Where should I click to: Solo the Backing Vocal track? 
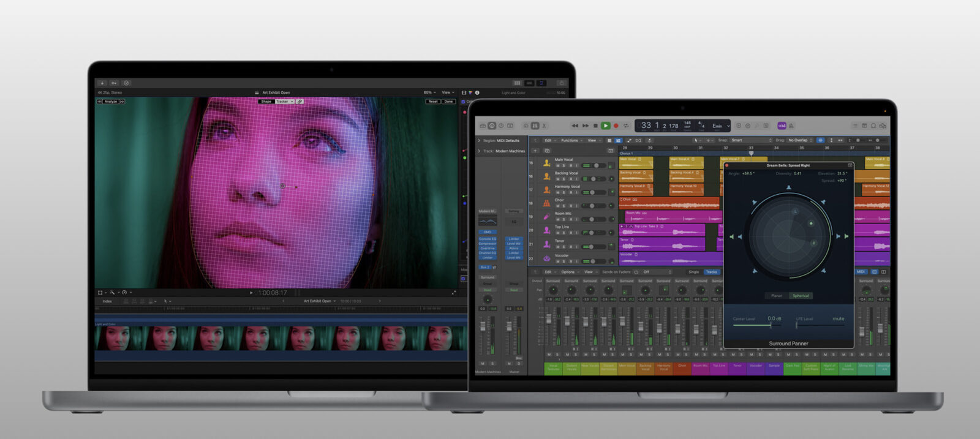tap(563, 179)
